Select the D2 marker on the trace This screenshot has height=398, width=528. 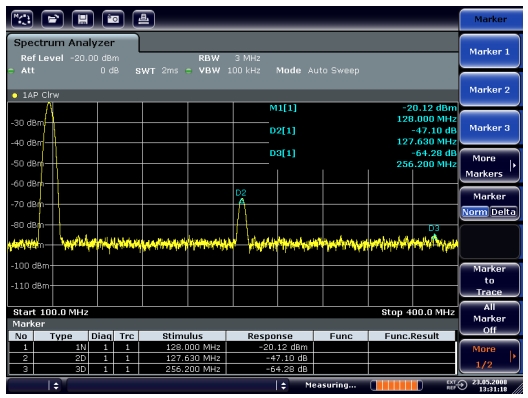pos(241,201)
